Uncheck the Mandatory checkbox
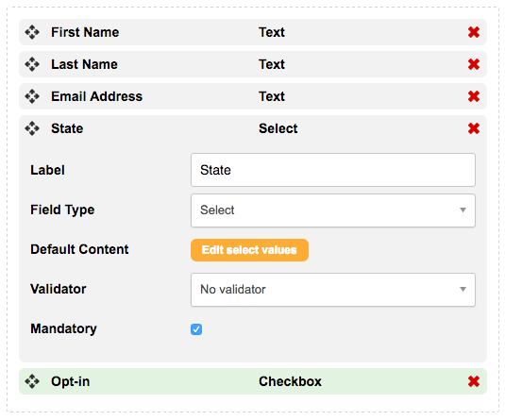The image size is (505, 420). 196,329
